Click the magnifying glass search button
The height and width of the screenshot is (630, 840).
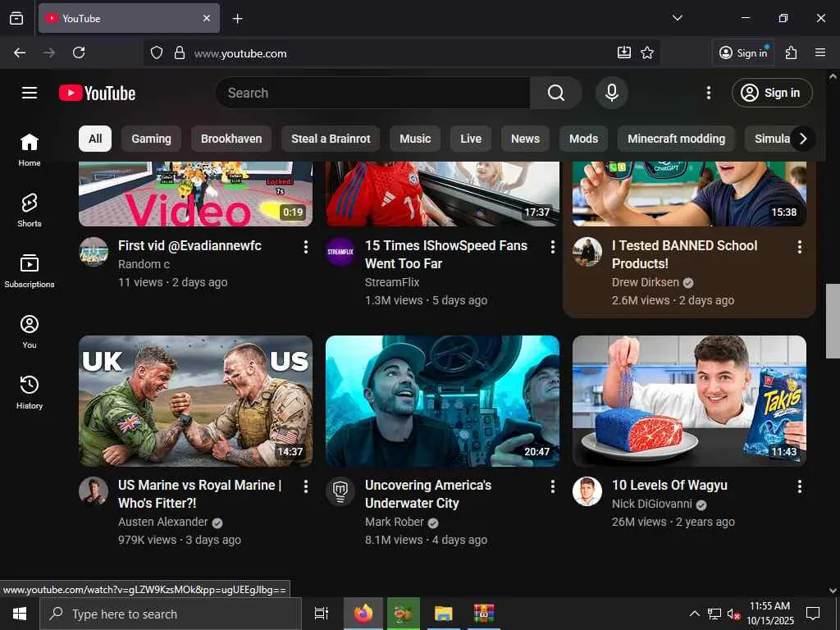[556, 93]
